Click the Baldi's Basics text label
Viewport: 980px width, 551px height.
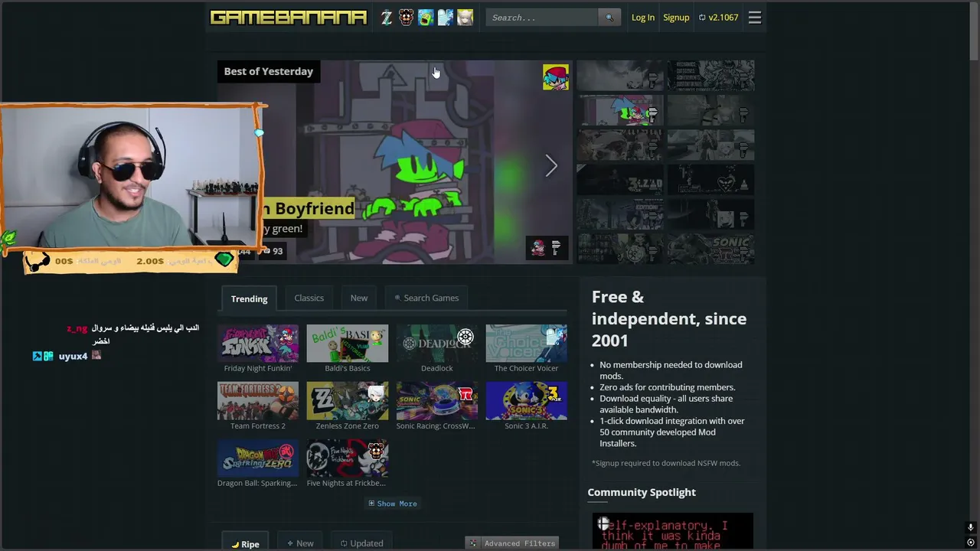point(348,368)
